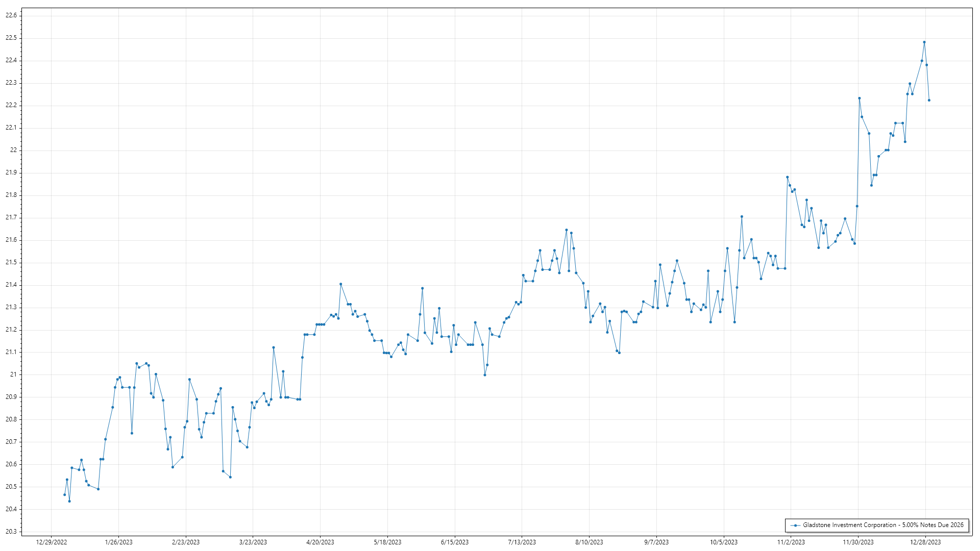Click the 6/15/2023 x-axis date label

(455, 542)
